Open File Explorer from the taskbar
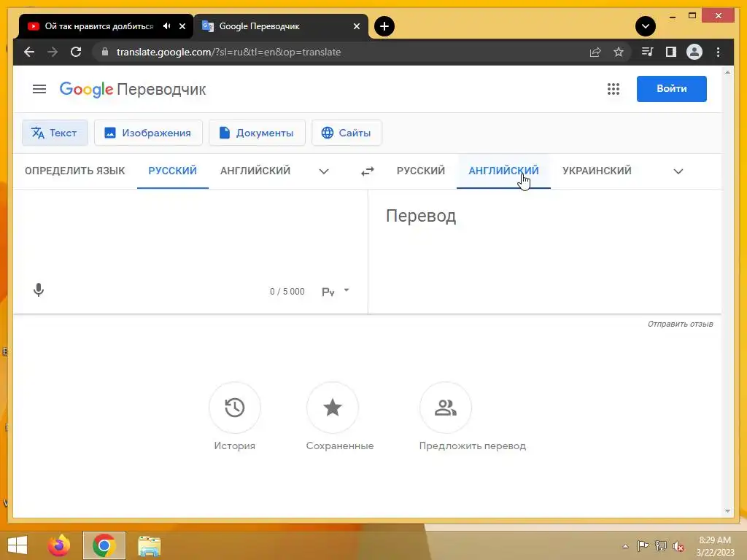This screenshot has height=560, width=747. pyautogui.click(x=149, y=545)
